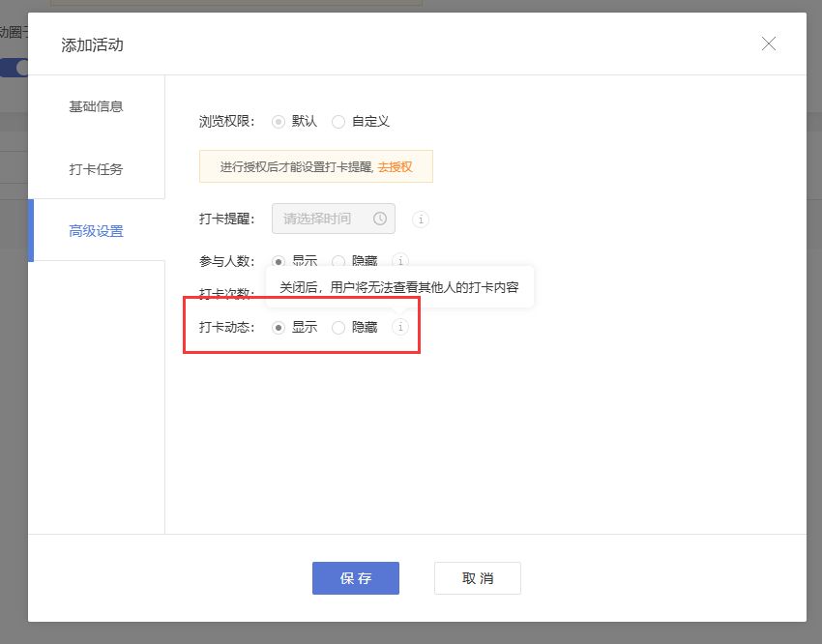Click the 保存 save button
The height and width of the screenshot is (644, 822).
click(355, 577)
